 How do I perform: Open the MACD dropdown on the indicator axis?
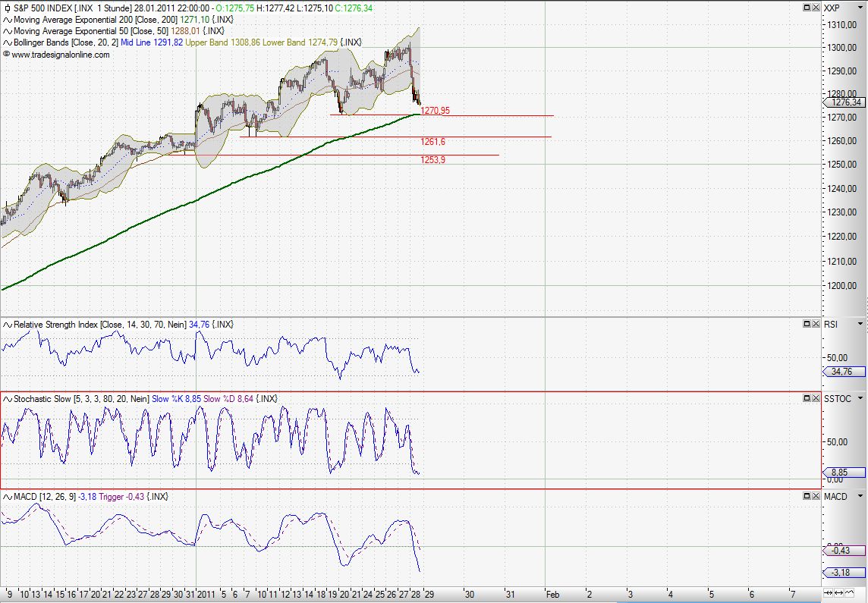(860, 496)
